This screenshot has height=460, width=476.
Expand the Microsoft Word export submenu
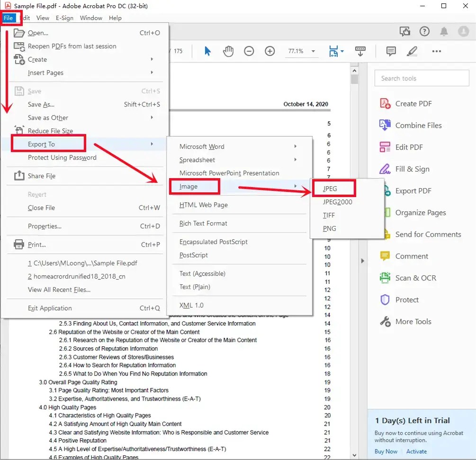coord(202,146)
